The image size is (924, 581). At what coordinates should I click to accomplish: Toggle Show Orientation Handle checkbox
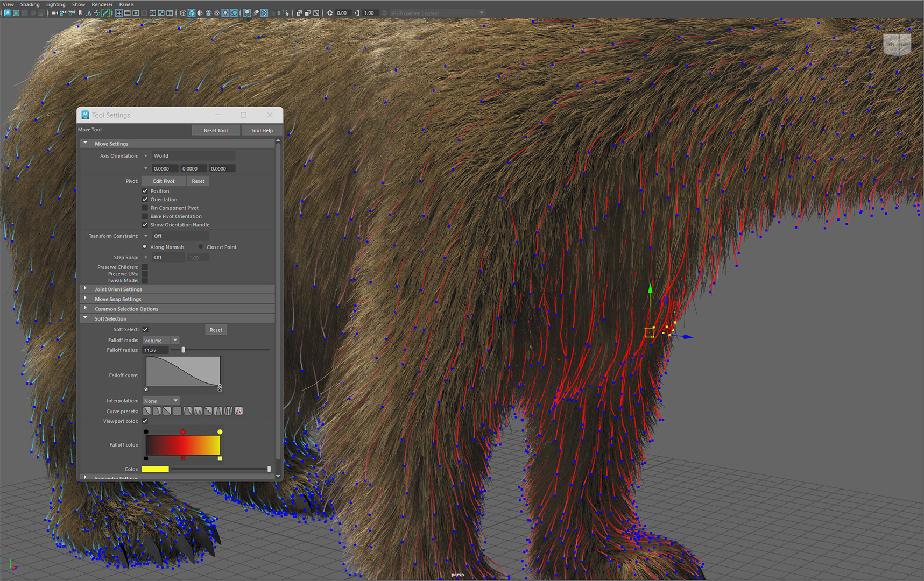click(x=145, y=225)
